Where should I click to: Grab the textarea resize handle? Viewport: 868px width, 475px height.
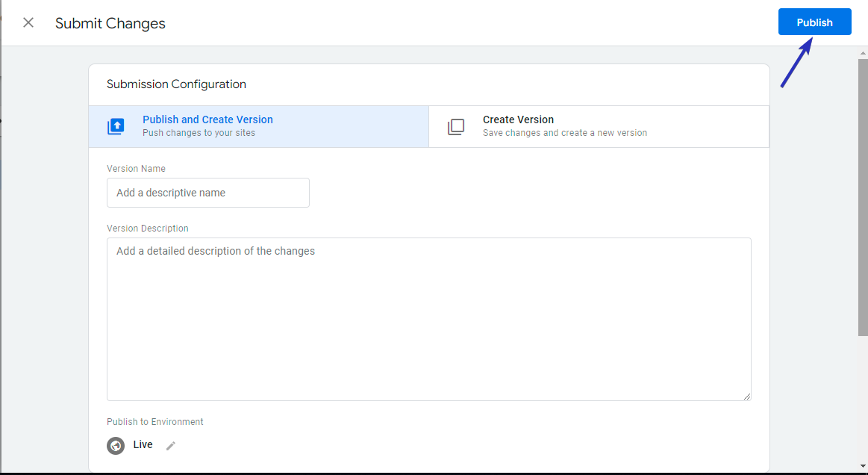point(747,397)
